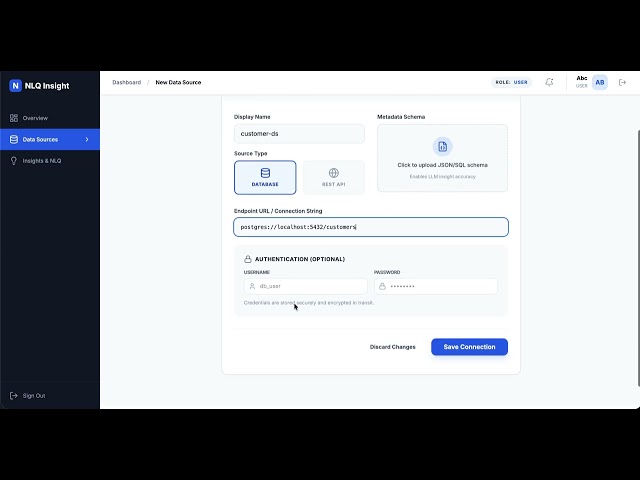Click the Authentication (Optional) heading
640x480 pixels.
(300, 259)
